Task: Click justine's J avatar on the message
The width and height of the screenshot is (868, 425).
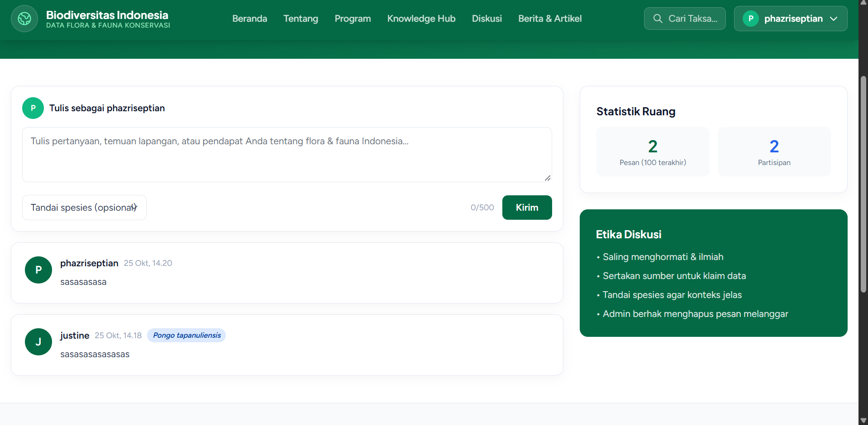Action: click(38, 342)
